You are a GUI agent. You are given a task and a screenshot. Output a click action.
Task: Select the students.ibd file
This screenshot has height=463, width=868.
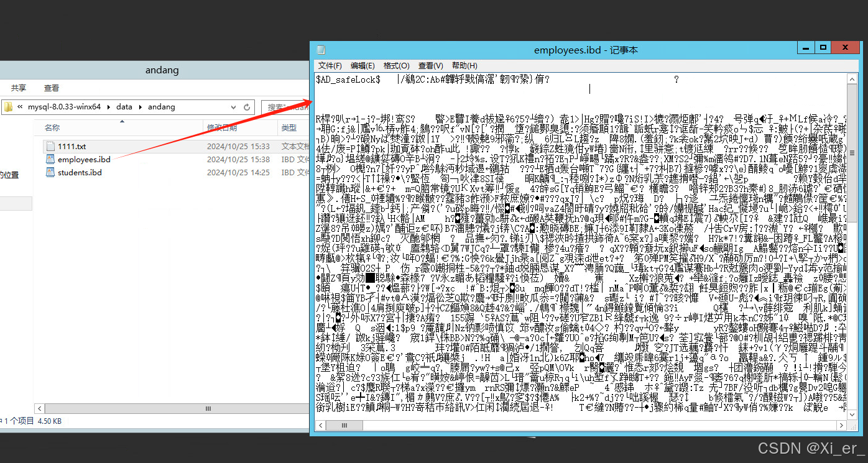pyautogui.click(x=80, y=172)
